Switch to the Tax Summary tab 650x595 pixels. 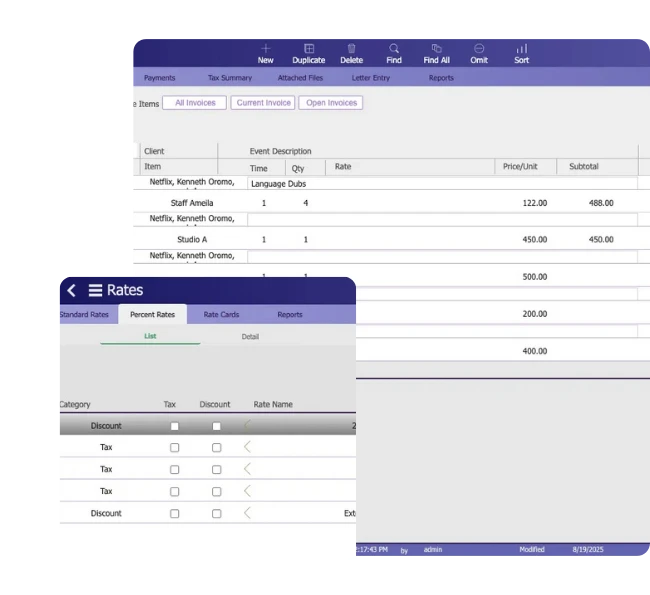(230, 78)
